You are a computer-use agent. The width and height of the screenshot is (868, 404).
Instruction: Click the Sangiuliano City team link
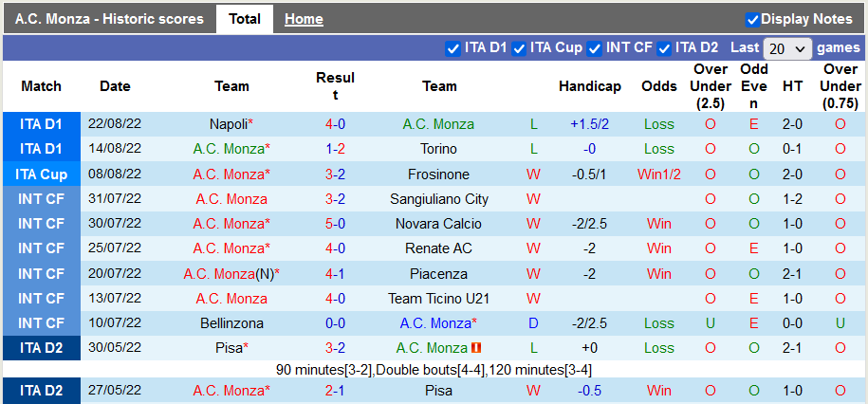tap(439, 199)
